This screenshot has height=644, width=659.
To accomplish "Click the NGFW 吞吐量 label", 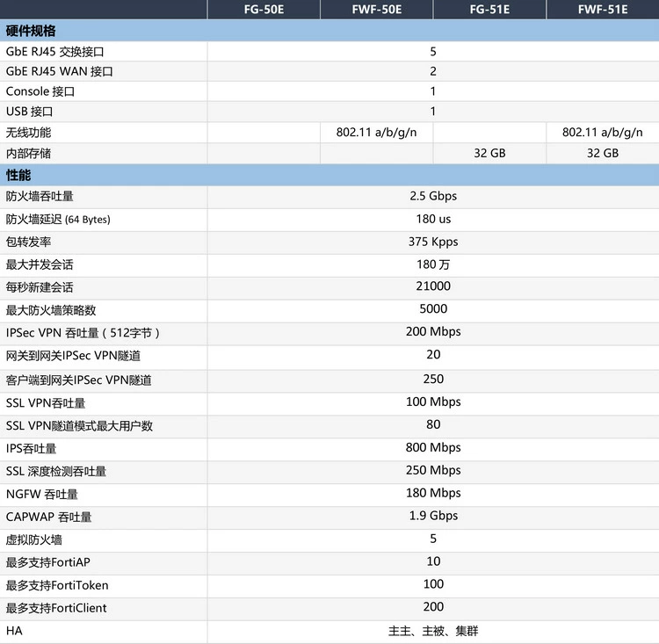I will point(42,495).
